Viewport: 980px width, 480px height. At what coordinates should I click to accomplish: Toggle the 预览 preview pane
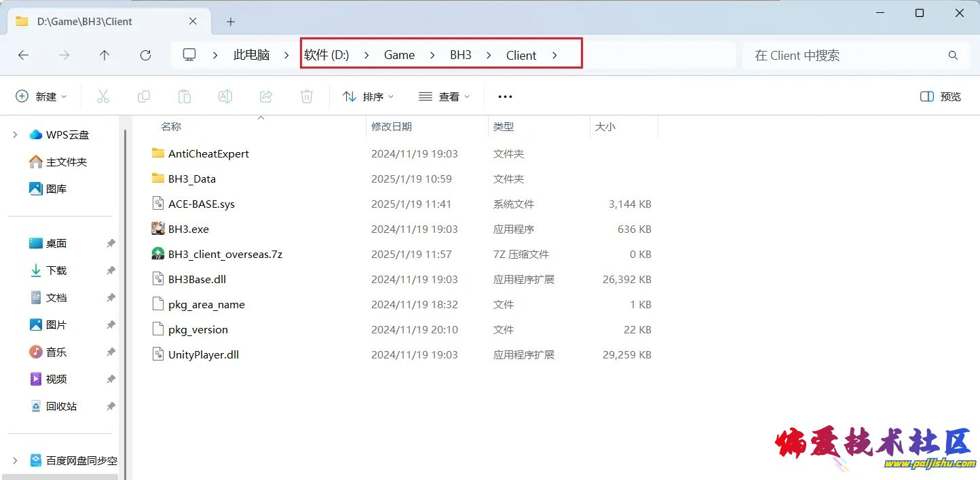point(941,96)
